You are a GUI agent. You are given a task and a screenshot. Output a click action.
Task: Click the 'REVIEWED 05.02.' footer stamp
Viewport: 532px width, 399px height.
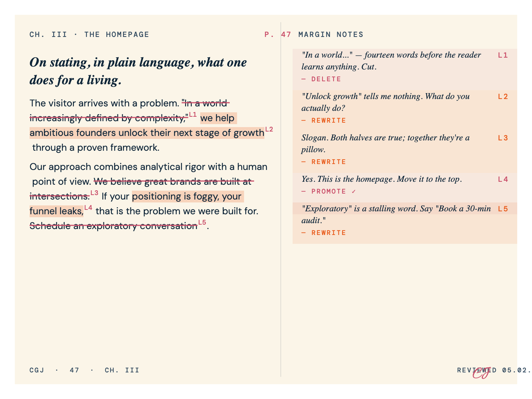coord(494,370)
